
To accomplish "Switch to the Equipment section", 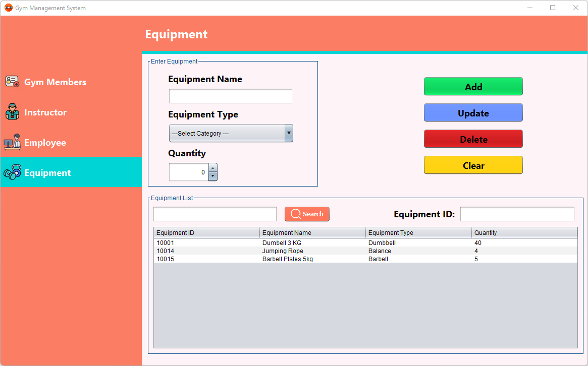I will pyautogui.click(x=47, y=172).
